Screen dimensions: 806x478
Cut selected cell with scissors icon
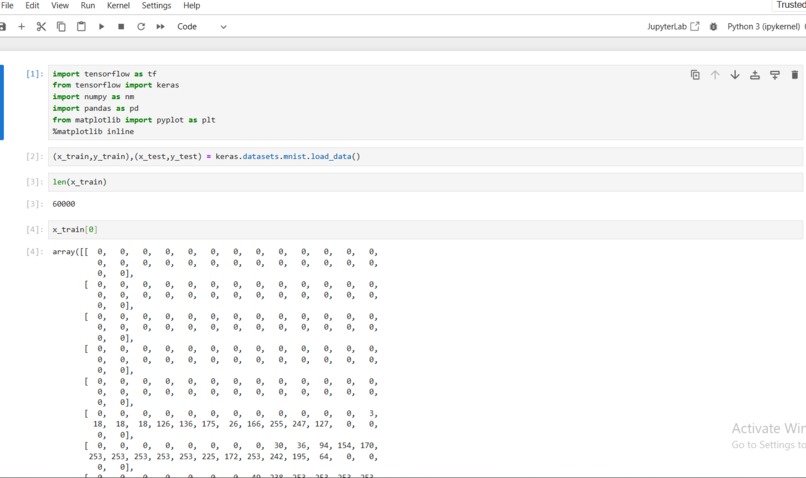tap(41, 27)
